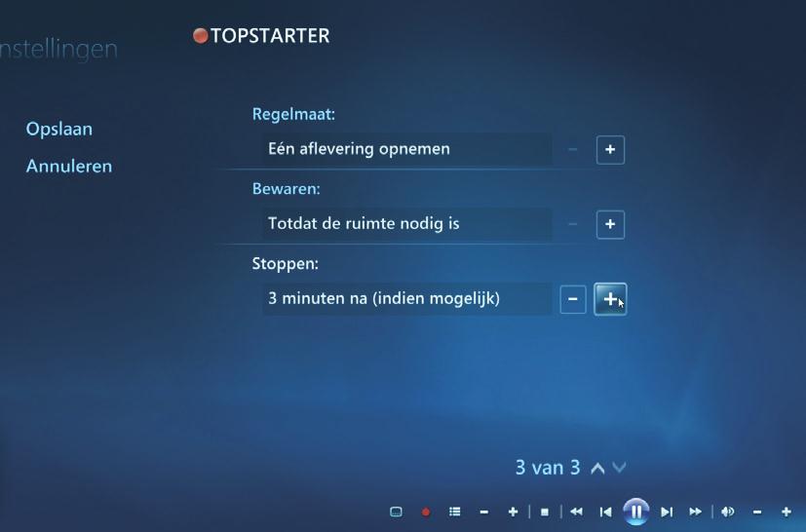Increase the Stoppen time with plus button

[610, 299]
